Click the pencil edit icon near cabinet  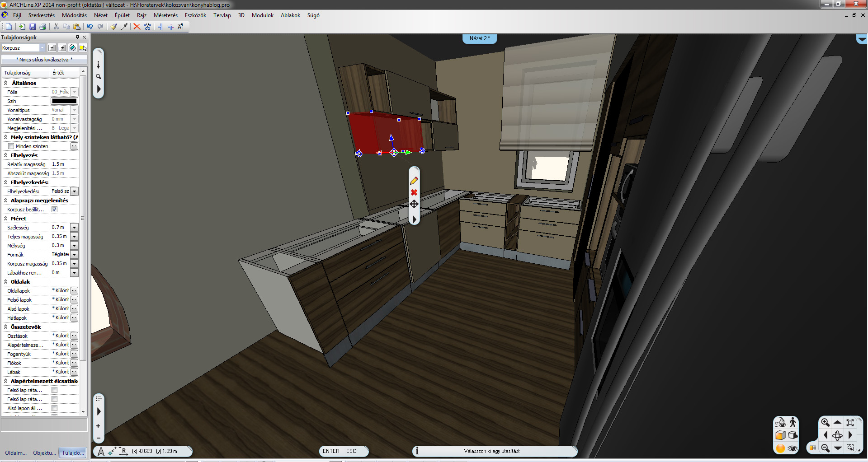click(x=414, y=181)
